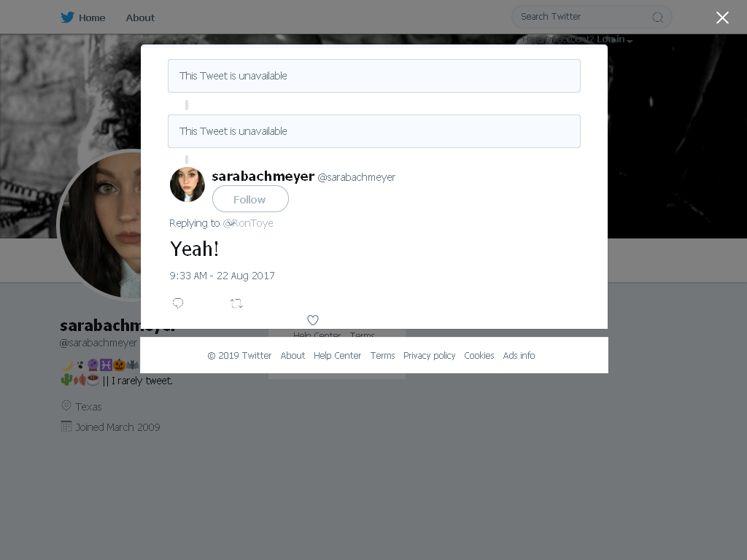747x560 pixels.
Task: Click the retweet arrows icon
Action: tap(236, 303)
